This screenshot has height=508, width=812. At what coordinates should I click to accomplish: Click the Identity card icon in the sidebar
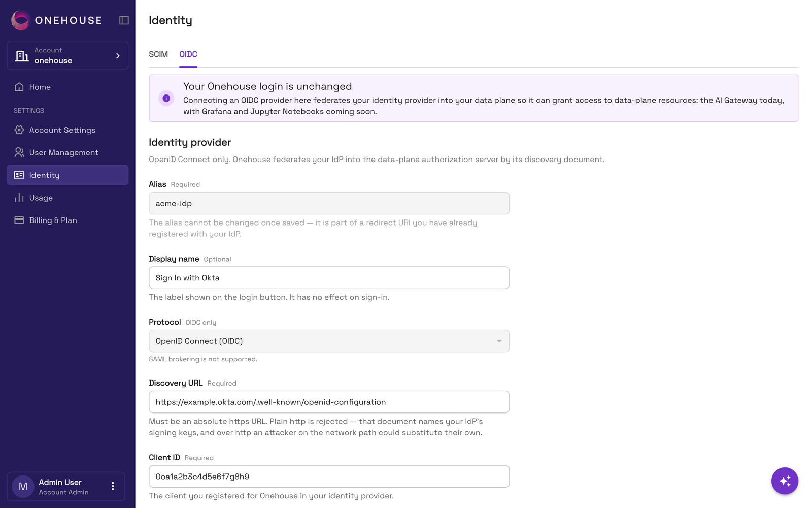[19, 175]
